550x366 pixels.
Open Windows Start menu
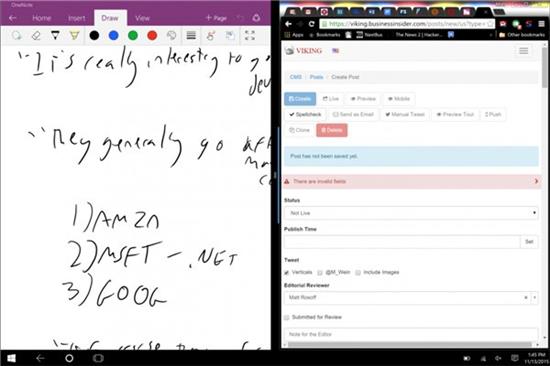[11, 358]
